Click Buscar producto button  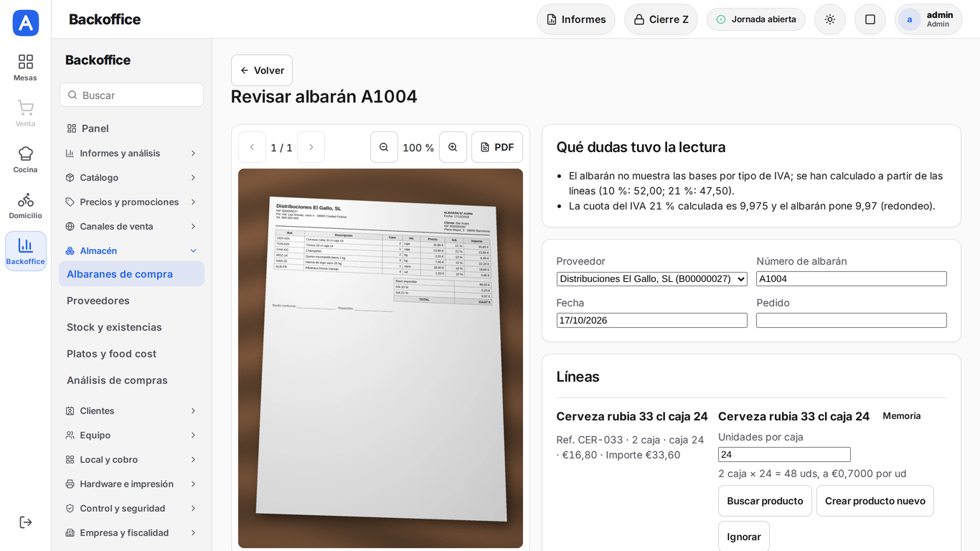click(765, 501)
